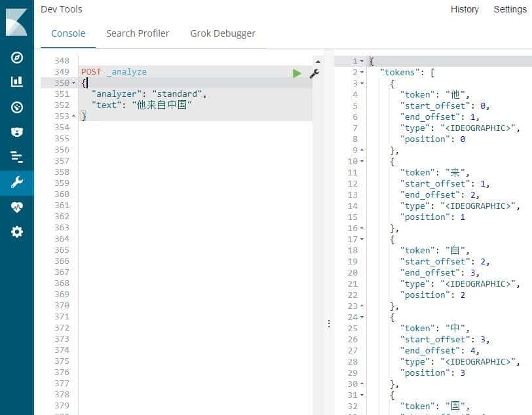Run the POST _analyze request
The image size is (532, 415).
coord(297,73)
